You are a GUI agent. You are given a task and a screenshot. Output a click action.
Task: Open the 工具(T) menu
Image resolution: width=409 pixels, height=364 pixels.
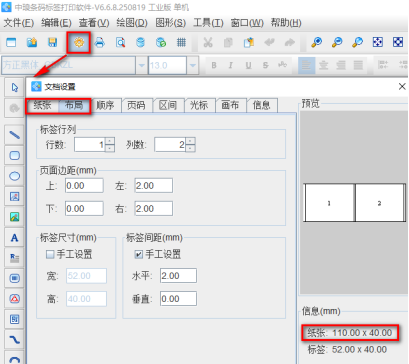(208, 23)
